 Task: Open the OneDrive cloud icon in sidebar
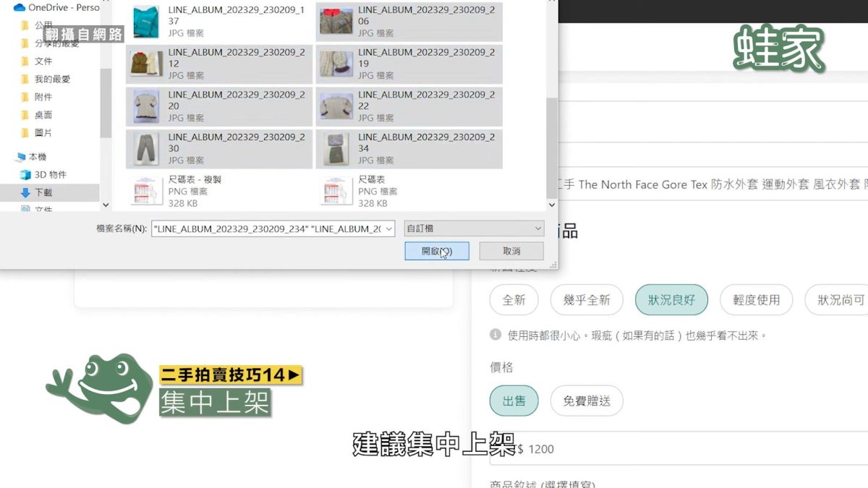click(x=20, y=7)
